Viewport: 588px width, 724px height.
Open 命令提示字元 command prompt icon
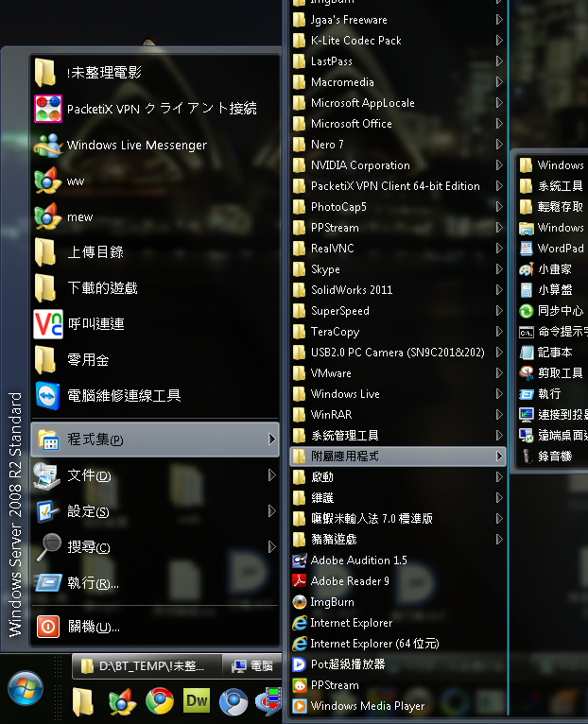(527, 332)
